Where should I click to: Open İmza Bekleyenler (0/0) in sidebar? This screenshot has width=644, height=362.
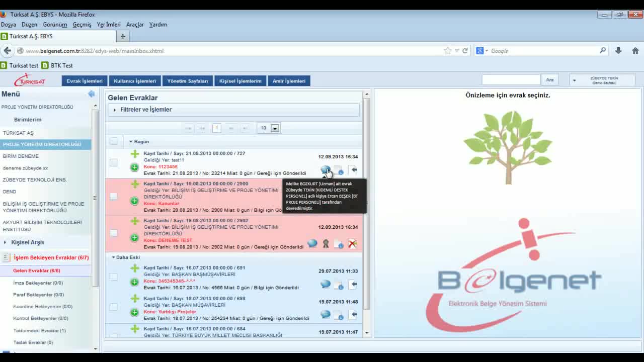click(38, 283)
